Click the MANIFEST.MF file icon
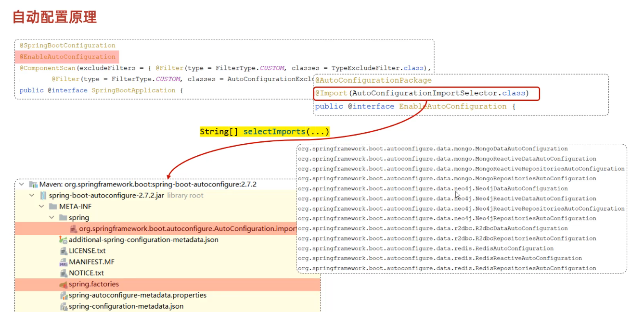The width and height of the screenshot is (644, 312). [63, 262]
